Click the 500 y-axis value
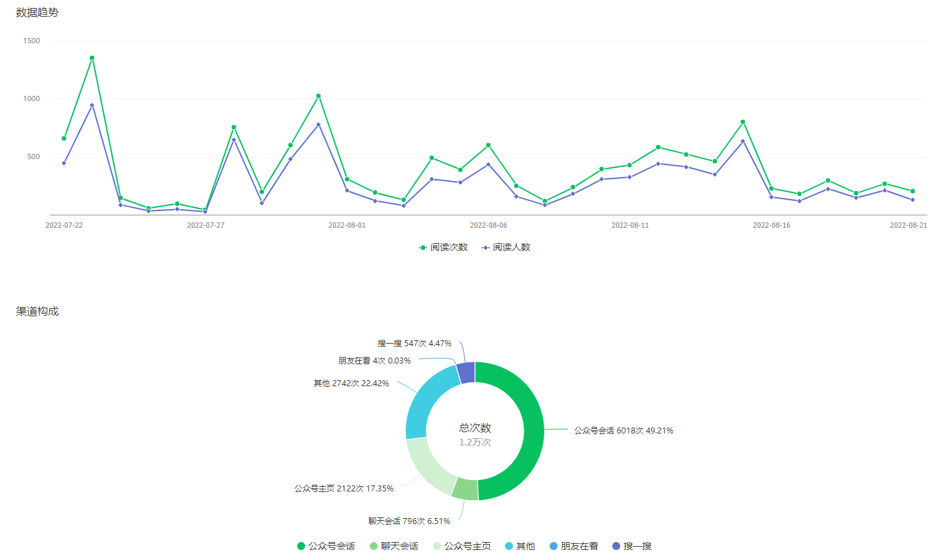Image resolution: width=952 pixels, height=560 pixels. [33, 157]
